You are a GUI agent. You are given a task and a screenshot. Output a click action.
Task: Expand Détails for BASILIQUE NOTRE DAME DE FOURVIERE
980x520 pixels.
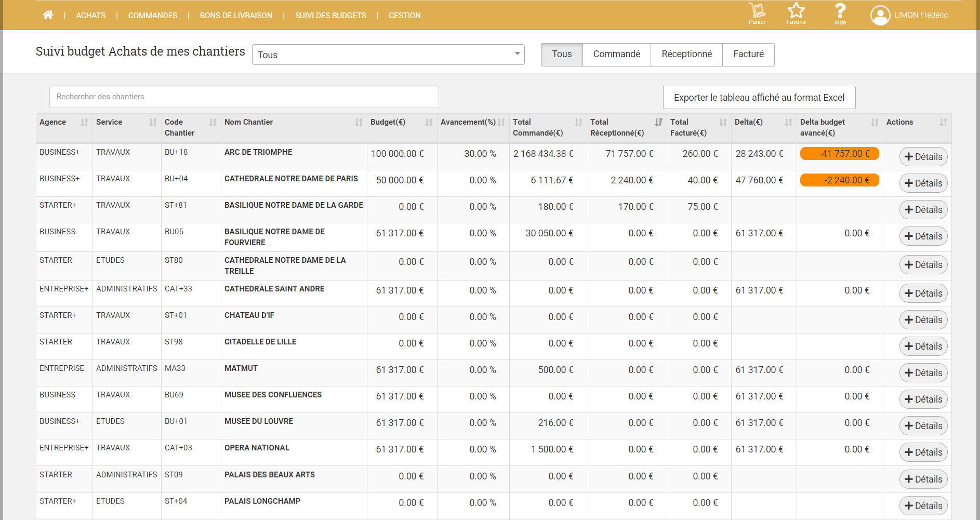click(x=923, y=236)
